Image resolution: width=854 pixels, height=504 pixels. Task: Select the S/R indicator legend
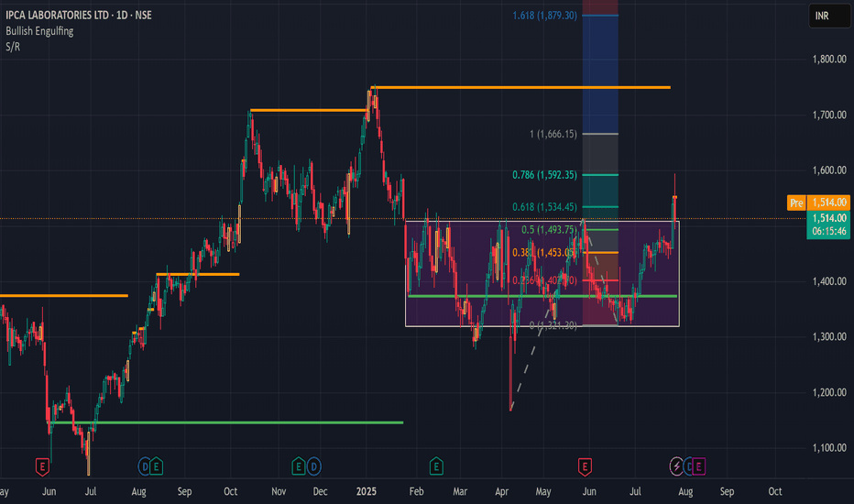13,47
